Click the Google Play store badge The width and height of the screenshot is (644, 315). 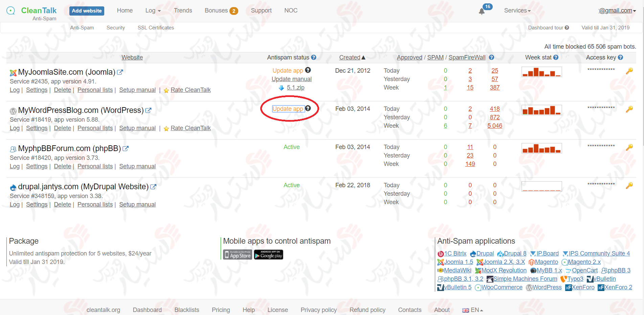click(268, 255)
